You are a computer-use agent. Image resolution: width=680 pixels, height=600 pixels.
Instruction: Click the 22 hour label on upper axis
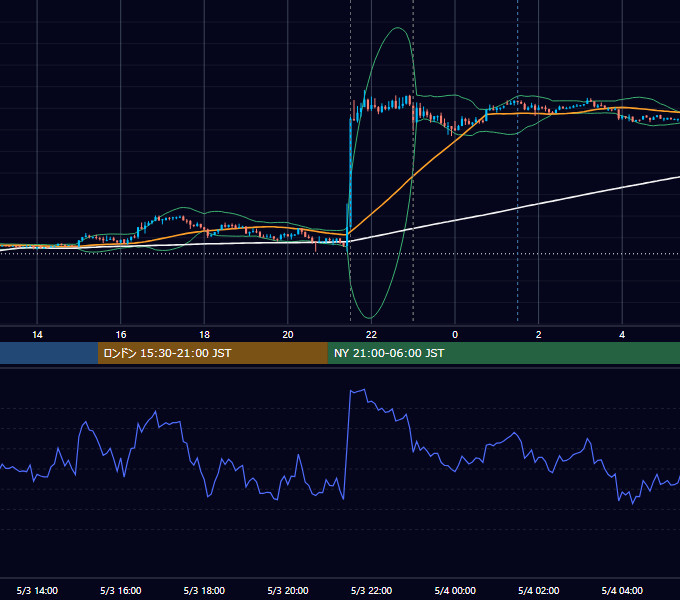pyautogui.click(x=371, y=335)
